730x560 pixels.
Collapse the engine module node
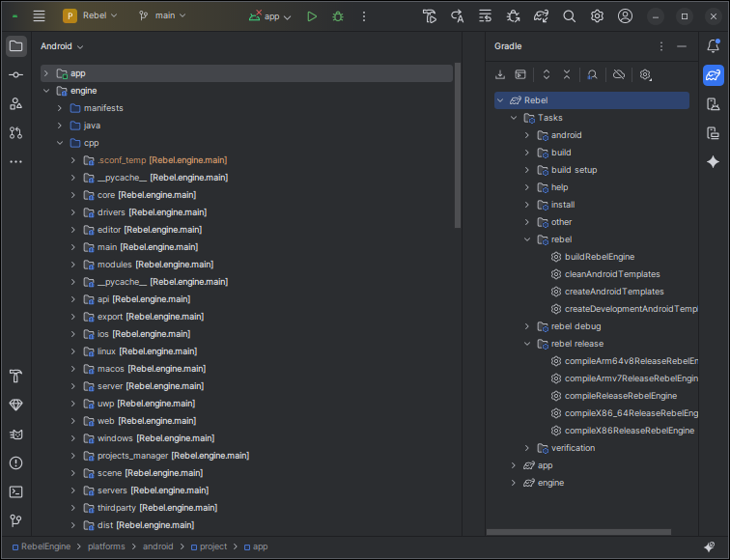coord(46,91)
